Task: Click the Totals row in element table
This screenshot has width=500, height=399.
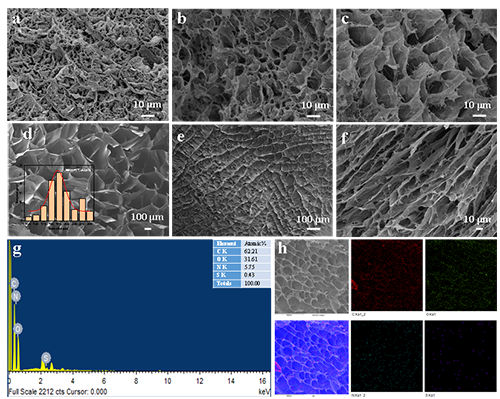Action: coord(242,284)
